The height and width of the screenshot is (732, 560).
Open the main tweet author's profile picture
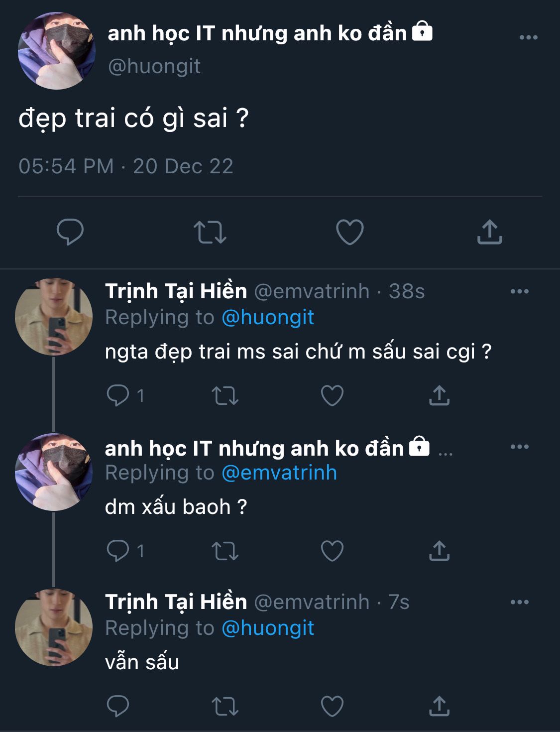(56, 51)
